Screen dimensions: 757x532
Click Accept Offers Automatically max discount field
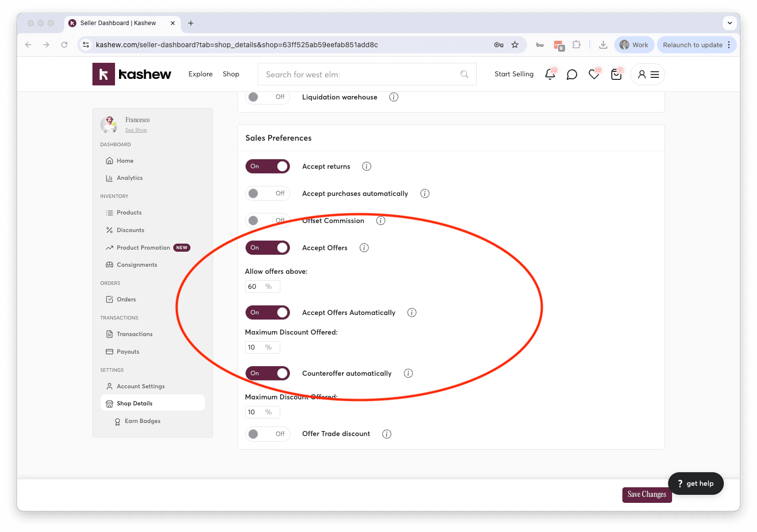click(x=262, y=347)
